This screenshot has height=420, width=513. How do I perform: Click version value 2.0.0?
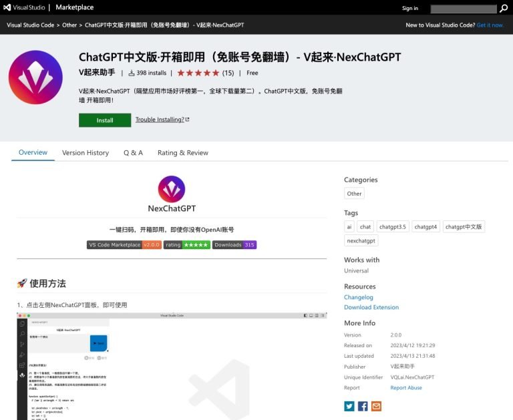tap(396, 335)
